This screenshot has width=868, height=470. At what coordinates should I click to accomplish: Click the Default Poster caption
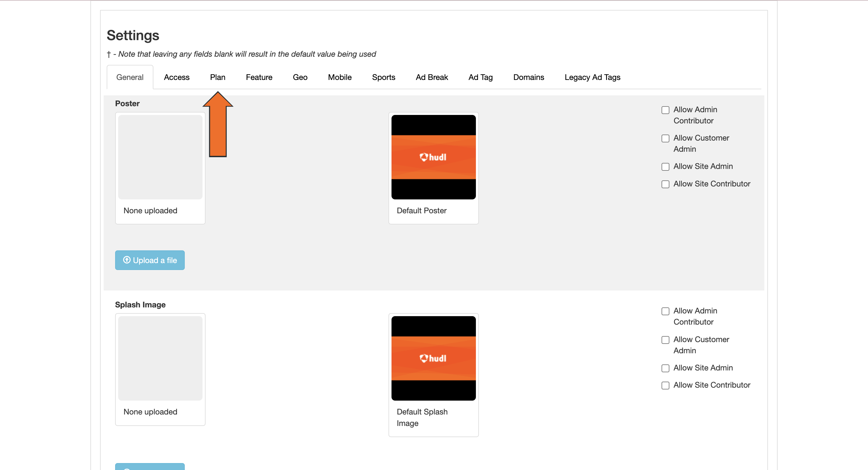coord(422,211)
